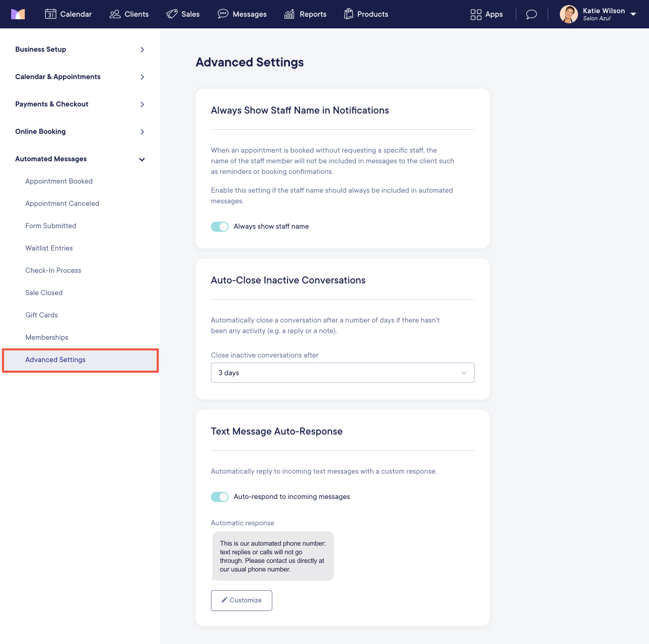The image size is (649, 644).
Task: Select Appointment Booked in the sidebar
Action: (59, 181)
